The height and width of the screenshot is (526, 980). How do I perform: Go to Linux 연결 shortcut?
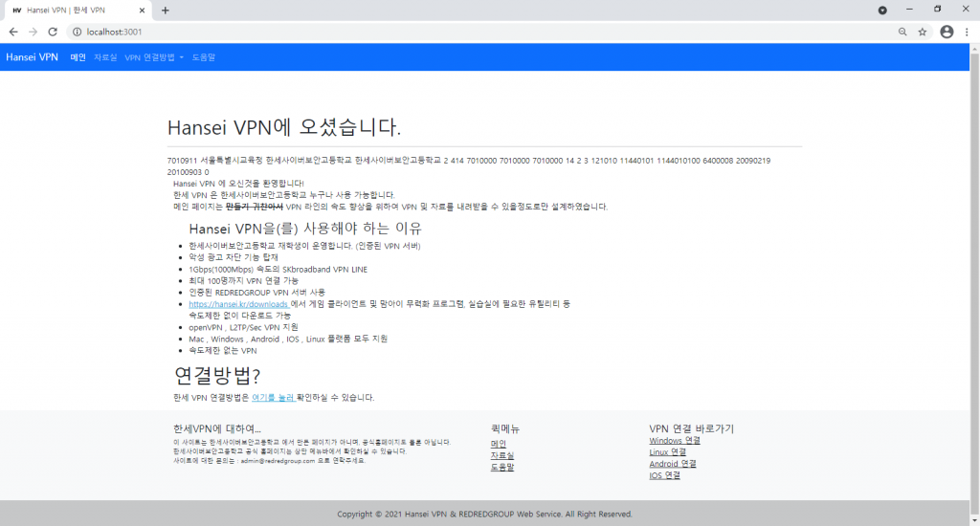coord(667,452)
